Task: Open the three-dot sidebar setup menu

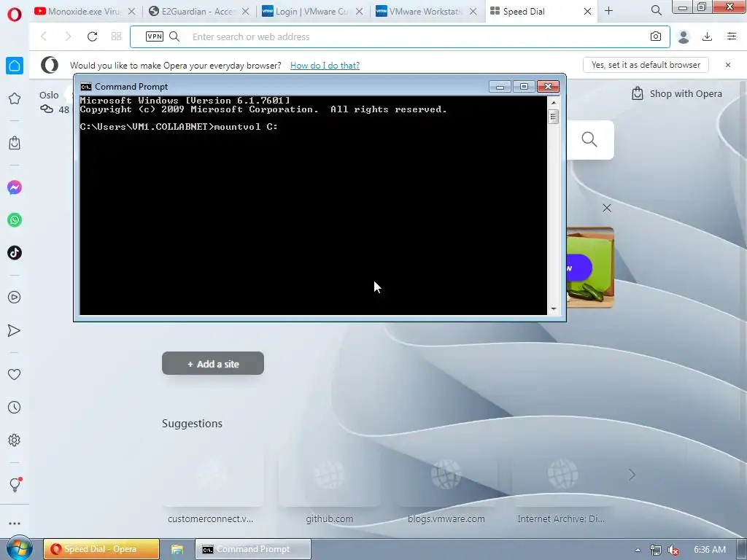Action: click(15, 524)
